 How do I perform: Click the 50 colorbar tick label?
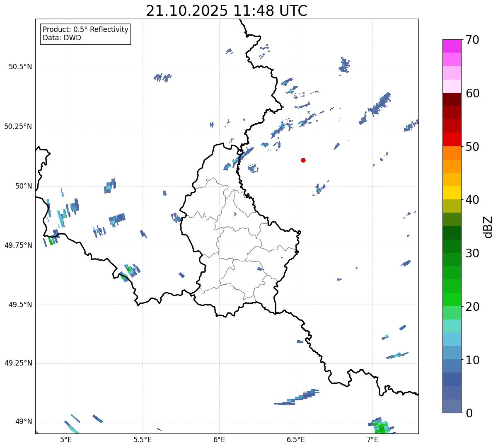[472, 147]
